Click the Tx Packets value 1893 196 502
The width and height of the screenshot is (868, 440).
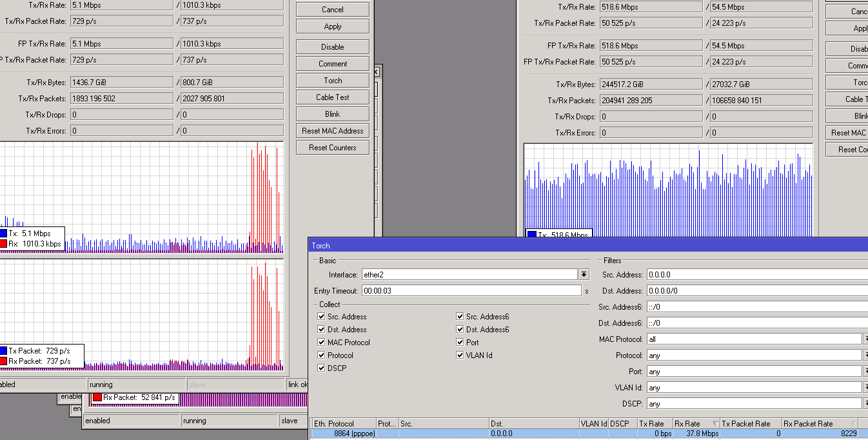[121, 99]
